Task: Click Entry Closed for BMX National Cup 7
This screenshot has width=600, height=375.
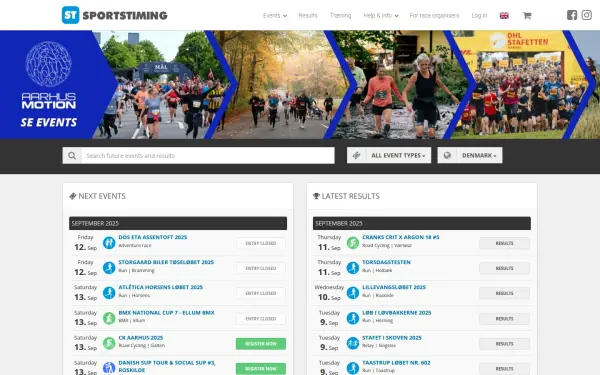Action: click(x=261, y=319)
